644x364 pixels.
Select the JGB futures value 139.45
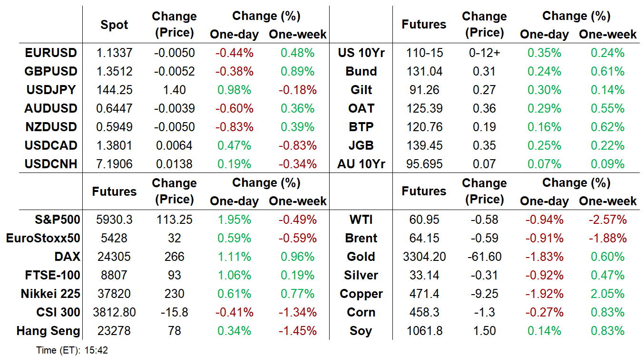(424, 145)
